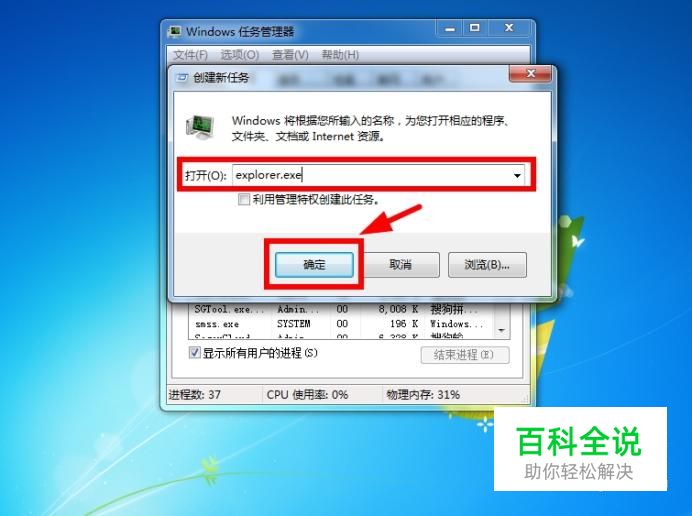
Task: Click the Task Manager title bar icon
Action: (175, 32)
